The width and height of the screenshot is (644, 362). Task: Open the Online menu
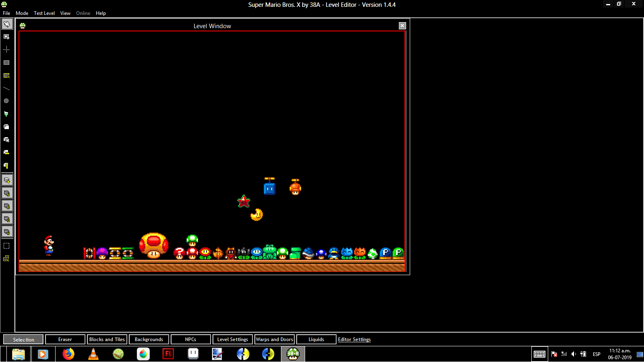click(x=83, y=13)
